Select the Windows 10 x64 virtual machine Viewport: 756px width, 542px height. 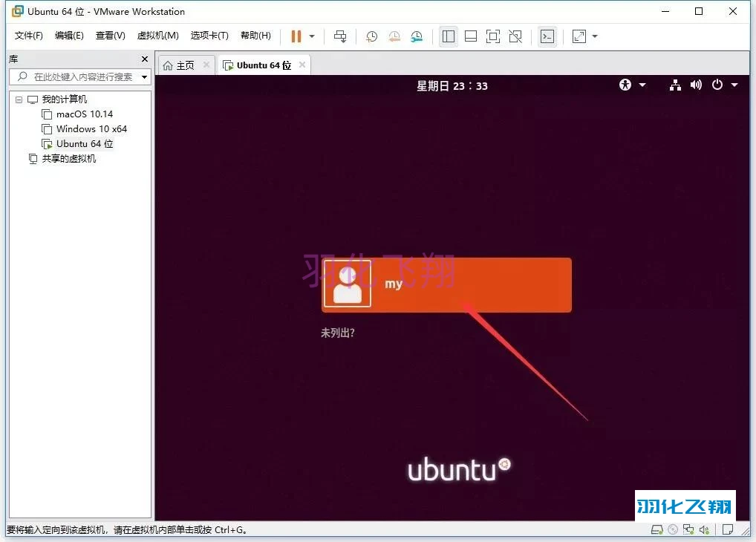point(91,129)
